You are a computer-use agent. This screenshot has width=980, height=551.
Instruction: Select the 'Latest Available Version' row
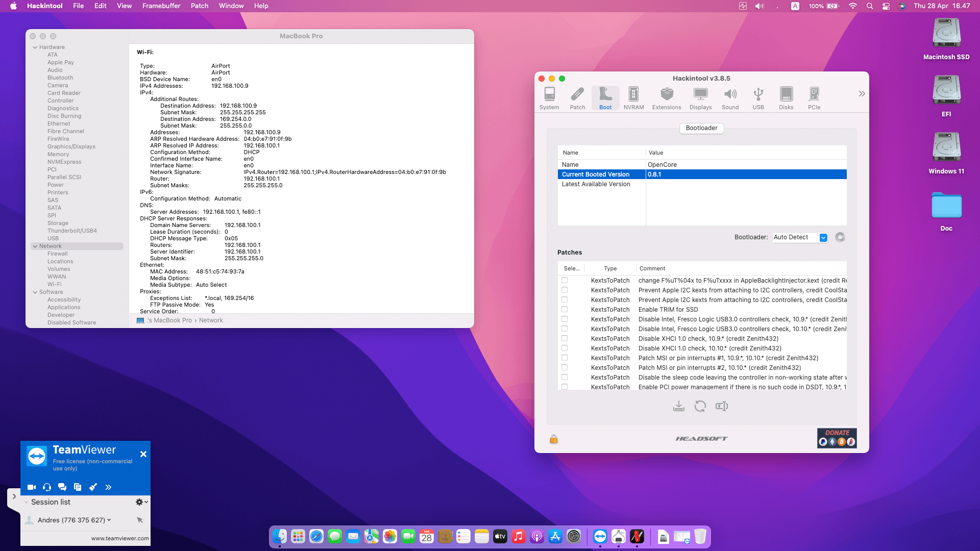coord(702,184)
